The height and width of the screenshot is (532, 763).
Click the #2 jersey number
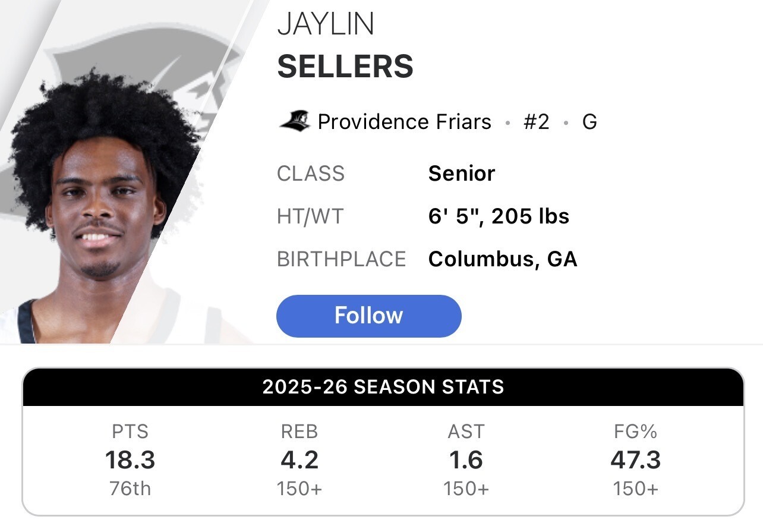536,122
